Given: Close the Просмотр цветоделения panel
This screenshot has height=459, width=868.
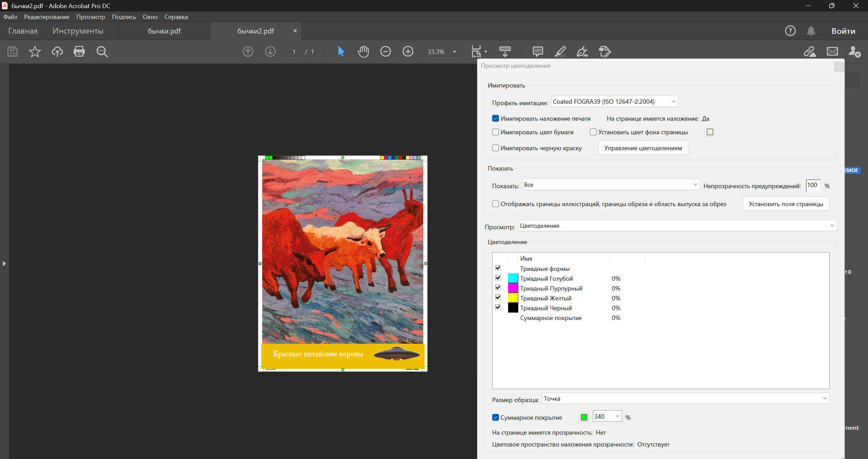Looking at the screenshot, I should (x=839, y=67).
